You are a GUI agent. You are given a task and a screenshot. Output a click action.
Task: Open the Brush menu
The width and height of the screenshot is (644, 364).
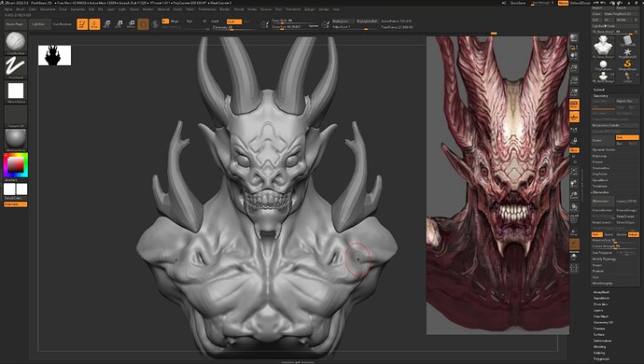(21, 9)
